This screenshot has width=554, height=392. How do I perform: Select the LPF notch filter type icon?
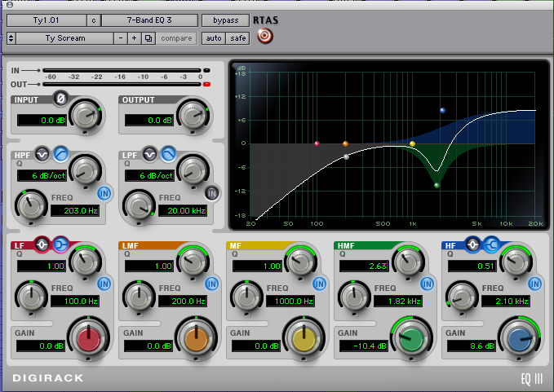pyautogui.click(x=150, y=154)
